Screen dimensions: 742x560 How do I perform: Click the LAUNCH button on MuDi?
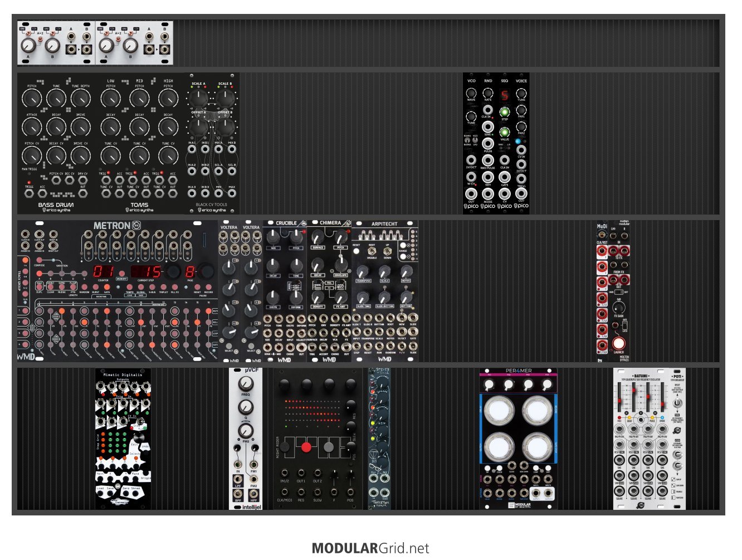coord(619,343)
